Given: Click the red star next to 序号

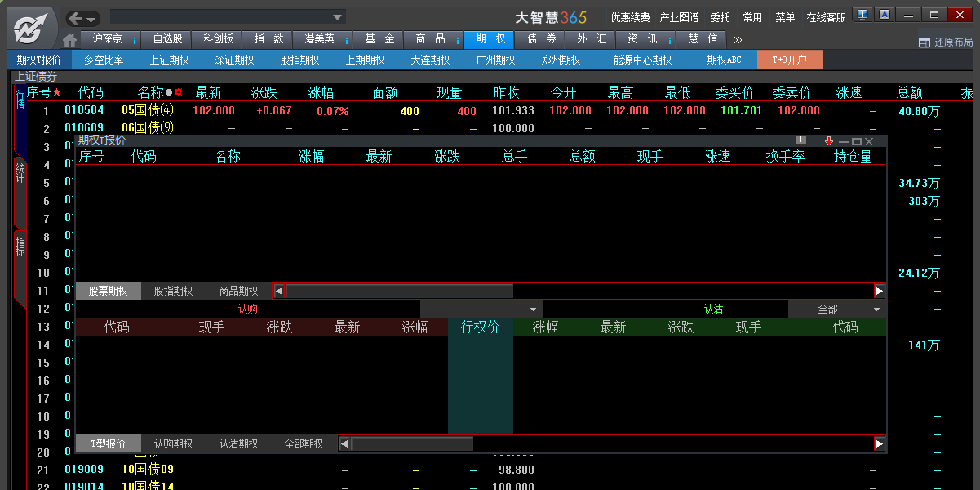Looking at the screenshot, I should 57,92.
